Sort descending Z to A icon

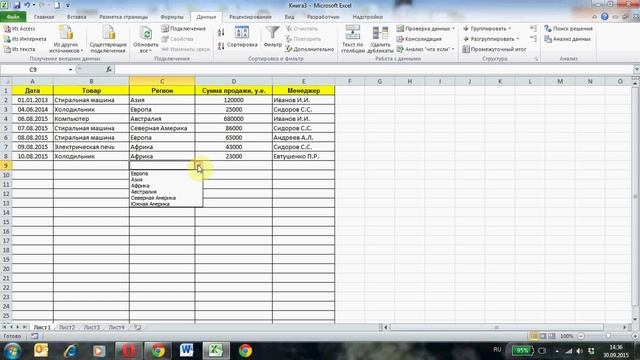coord(221,46)
